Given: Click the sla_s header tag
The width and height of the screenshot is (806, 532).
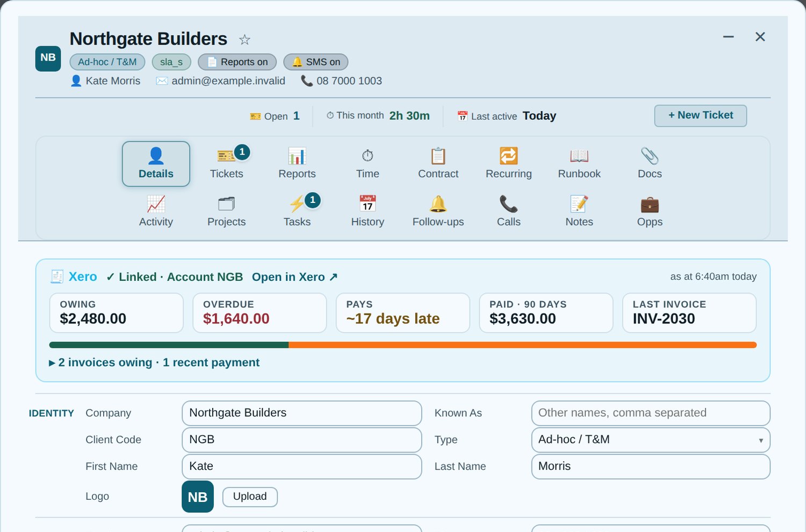Looking at the screenshot, I should click(x=171, y=62).
